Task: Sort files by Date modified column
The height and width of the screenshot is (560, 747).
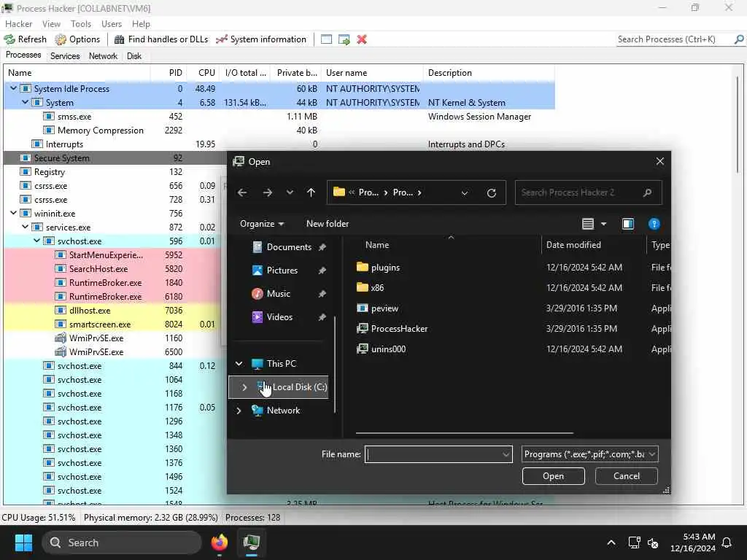Action: (x=593, y=245)
